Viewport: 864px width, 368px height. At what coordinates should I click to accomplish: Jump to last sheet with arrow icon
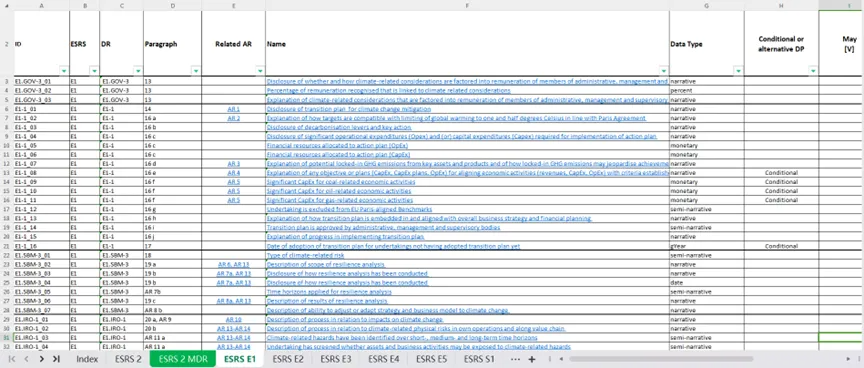(x=56, y=359)
